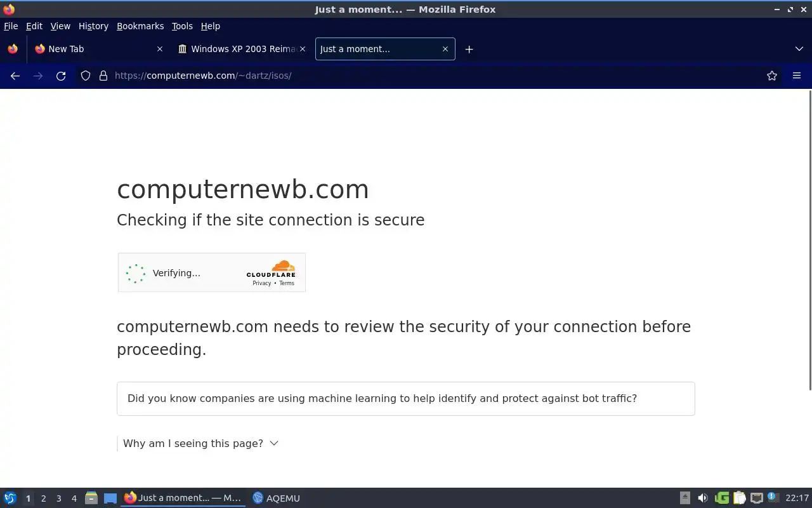Close the New Tab tab
Image resolution: width=812 pixels, height=508 pixels.
(x=160, y=49)
